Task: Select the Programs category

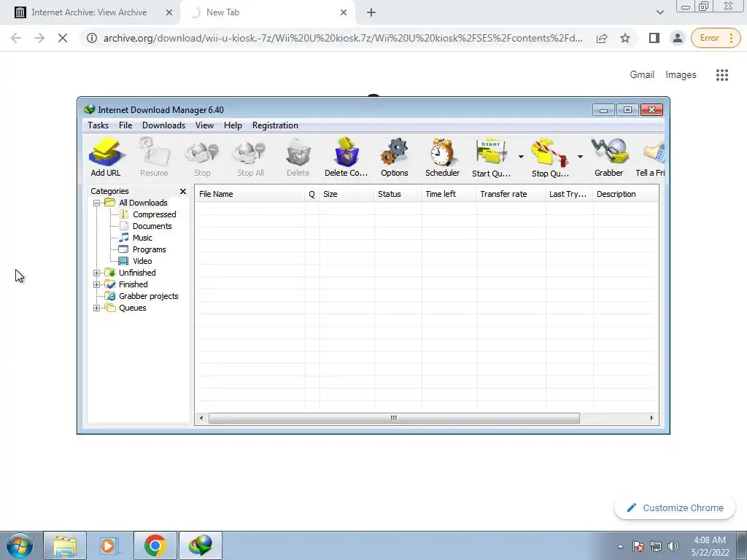Action: point(149,249)
